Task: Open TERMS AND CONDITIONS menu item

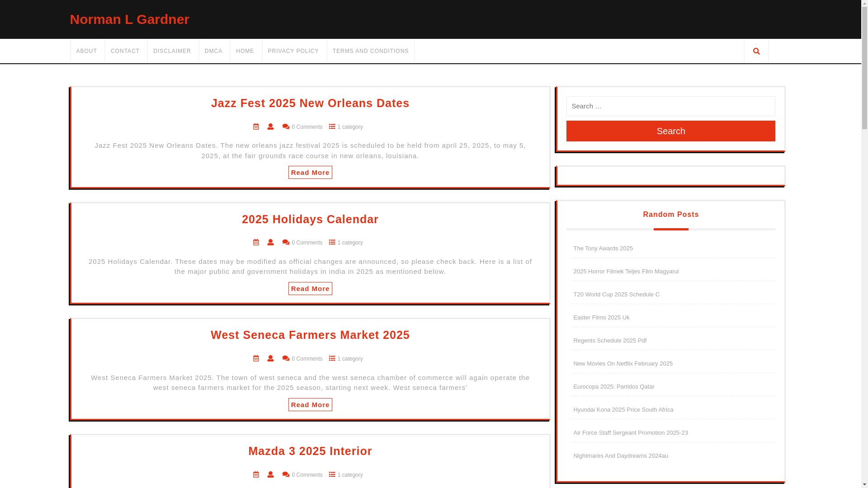Action: click(x=371, y=51)
